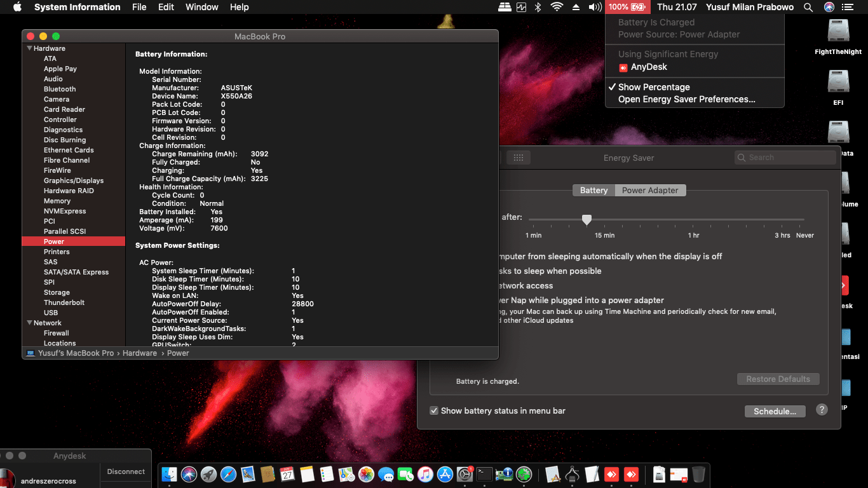Click Bluetooth icon in menu bar

[x=538, y=7]
